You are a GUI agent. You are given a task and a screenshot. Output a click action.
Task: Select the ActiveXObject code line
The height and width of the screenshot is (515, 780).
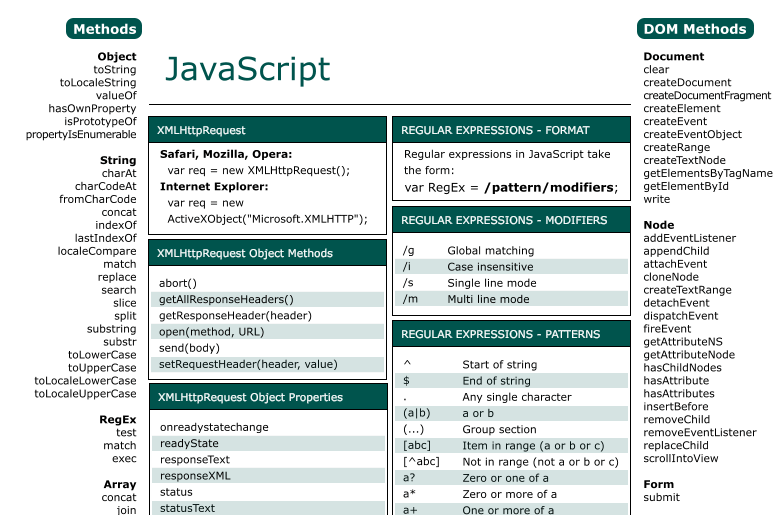coord(268,219)
